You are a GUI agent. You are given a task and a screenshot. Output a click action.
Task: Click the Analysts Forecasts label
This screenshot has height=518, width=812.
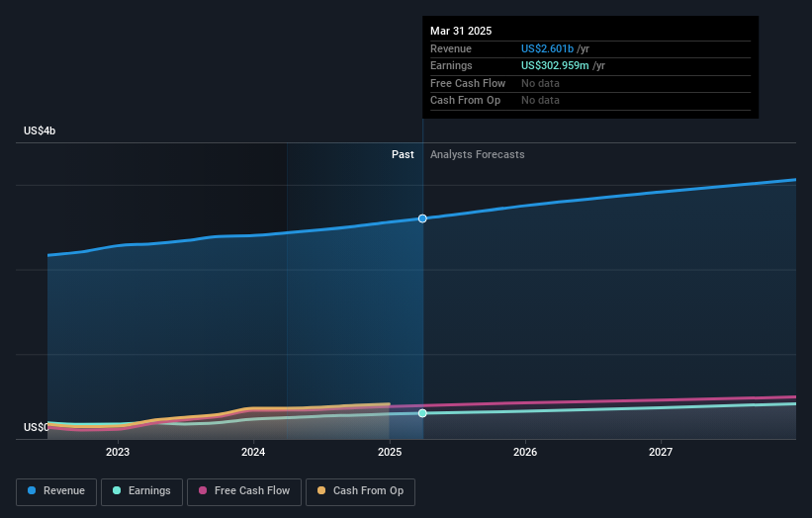477,155
